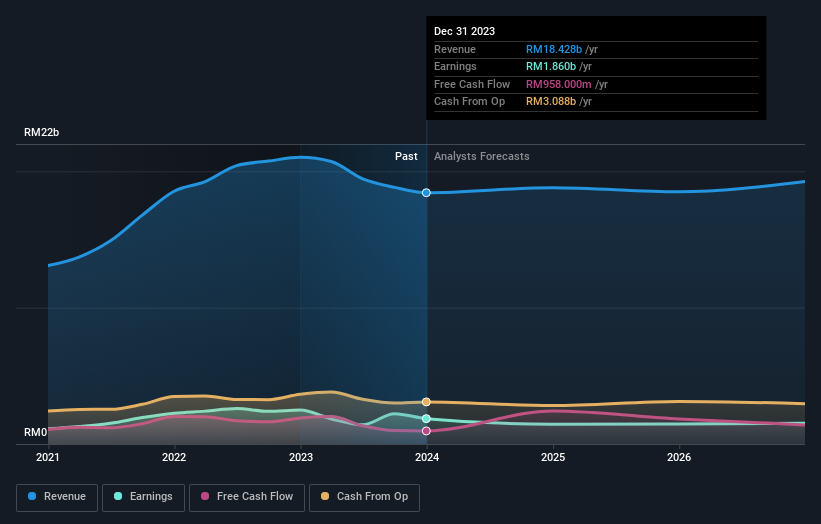Click the 2021 x-axis label
This screenshot has height=524, width=821.
48,458
